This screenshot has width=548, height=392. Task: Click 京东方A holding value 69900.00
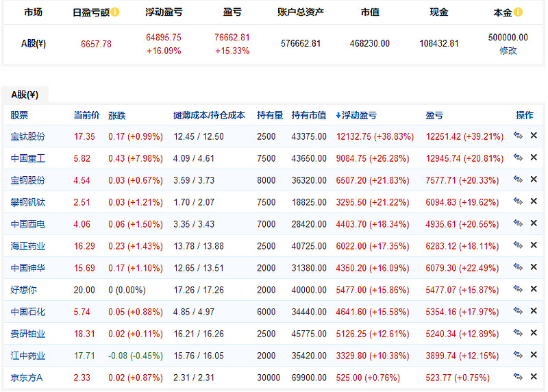pyautogui.click(x=309, y=378)
